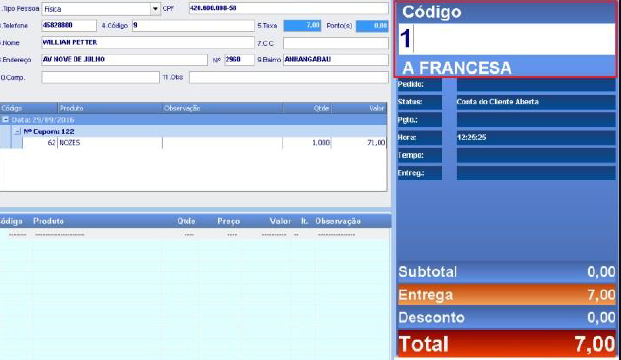Click the Código field containing 9
The image size is (621, 360).
(193, 25)
